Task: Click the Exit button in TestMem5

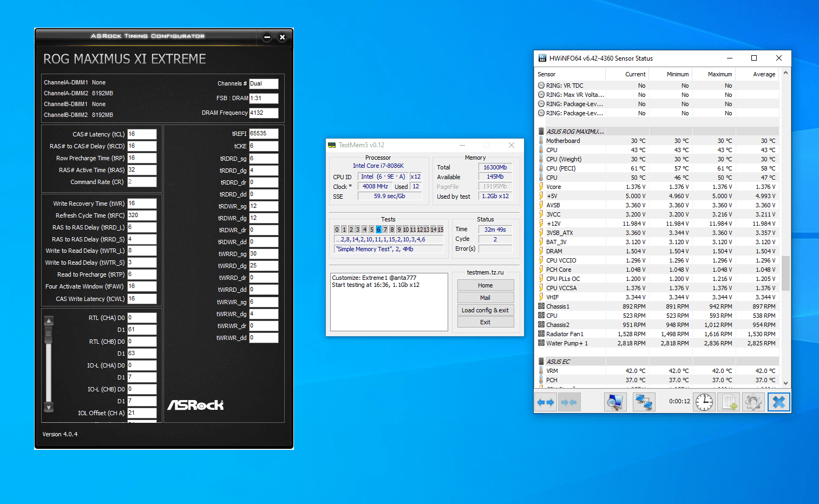Action: 485,322
